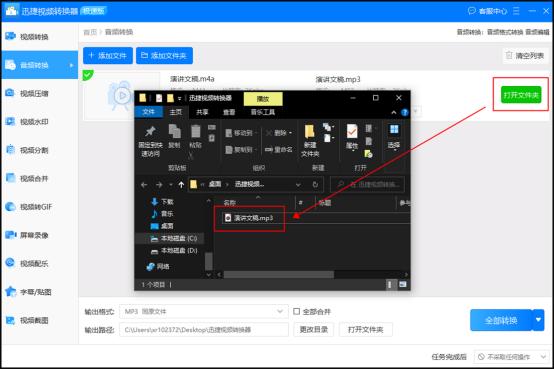Expand the Explorer address bar history dropdown
Screen dimensions: 554x370
point(299,184)
